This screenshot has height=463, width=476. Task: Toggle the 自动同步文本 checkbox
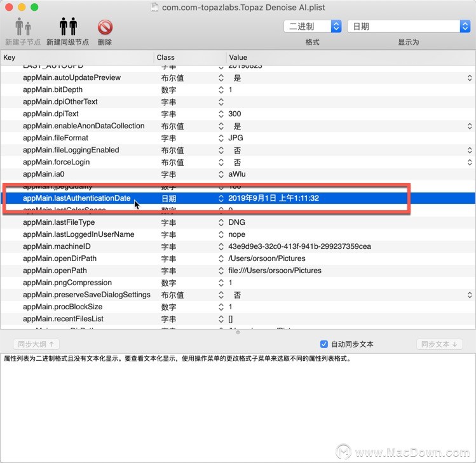pos(324,344)
